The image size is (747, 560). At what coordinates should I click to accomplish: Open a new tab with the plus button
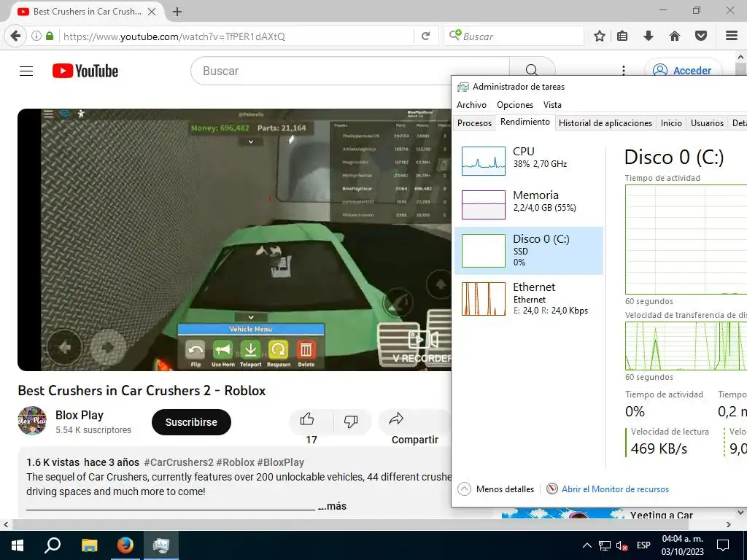tap(177, 12)
